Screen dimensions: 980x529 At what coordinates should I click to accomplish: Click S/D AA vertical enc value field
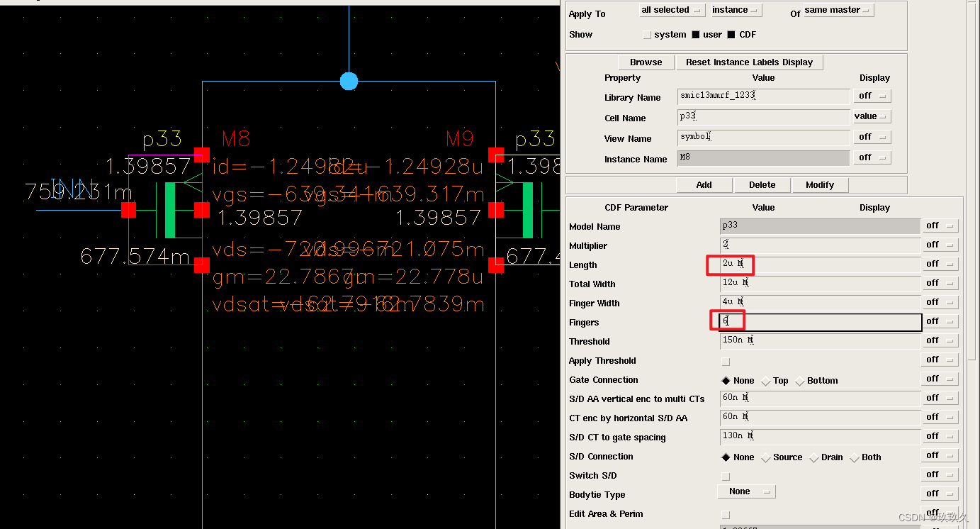coord(820,399)
